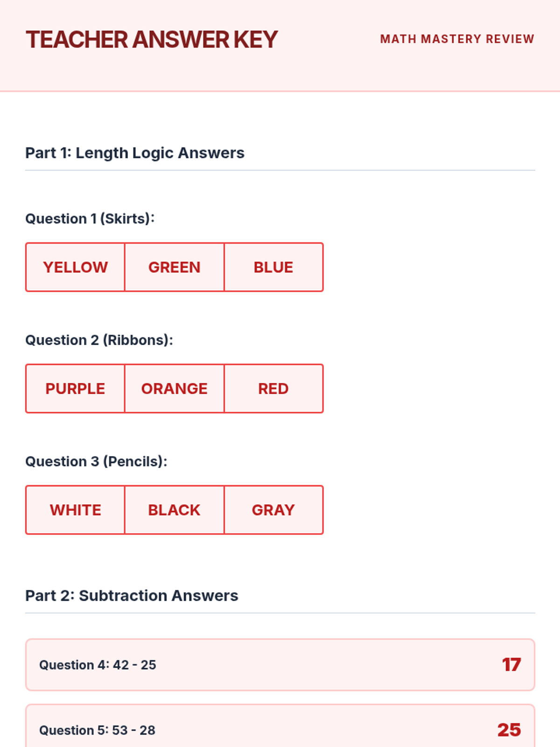
Task: Select the RED ribbon answer cell
Action: click(x=274, y=388)
